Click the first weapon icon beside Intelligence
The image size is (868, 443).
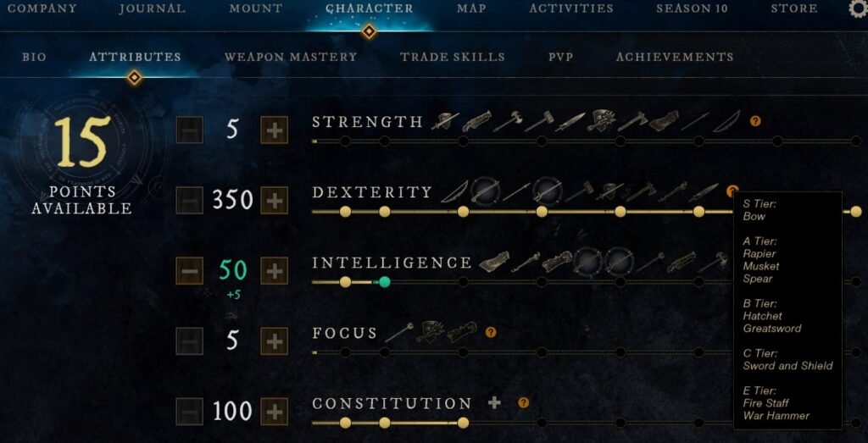[x=494, y=263]
